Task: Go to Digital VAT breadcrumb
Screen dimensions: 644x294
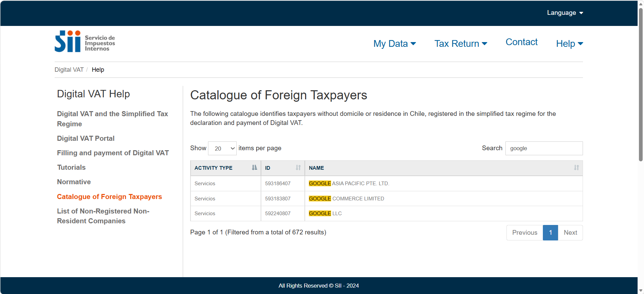Action: click(69, 70)
